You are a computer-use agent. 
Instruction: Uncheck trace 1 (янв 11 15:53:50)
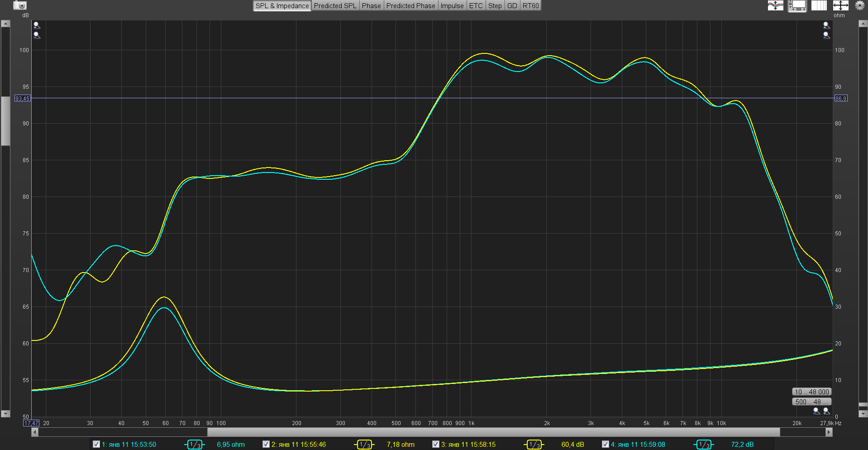click(x=96, y=444)
